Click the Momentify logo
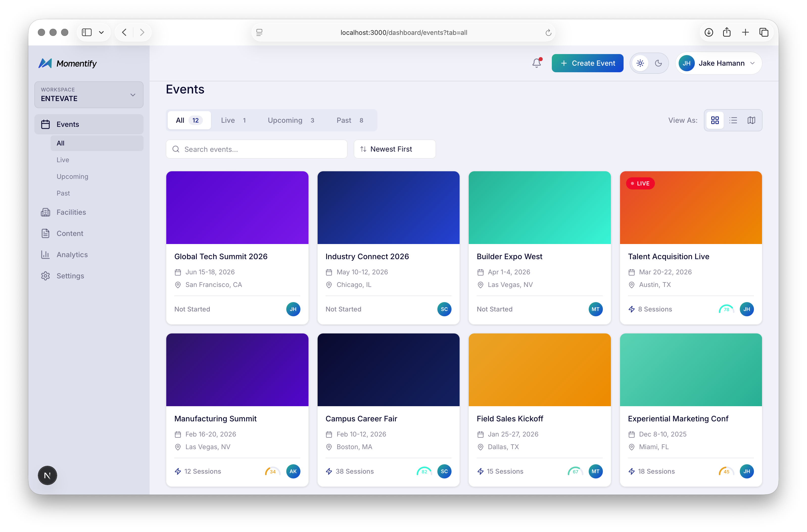Viewport: 807px width, 532px height. pos(67,63)
